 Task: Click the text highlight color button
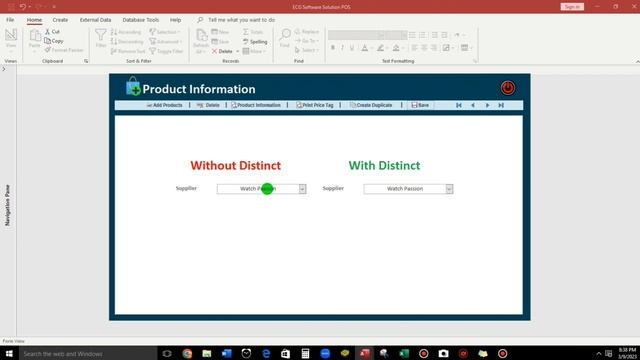[380, 48]
